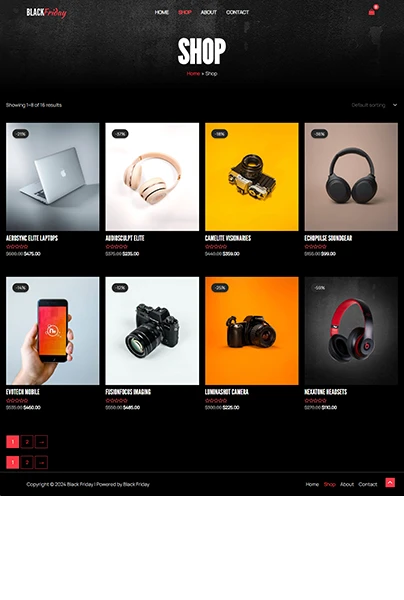The width and height of the screenshot is (404, 600).
Task: Click the chevron beside Default sorting
Action: point(395,105)
